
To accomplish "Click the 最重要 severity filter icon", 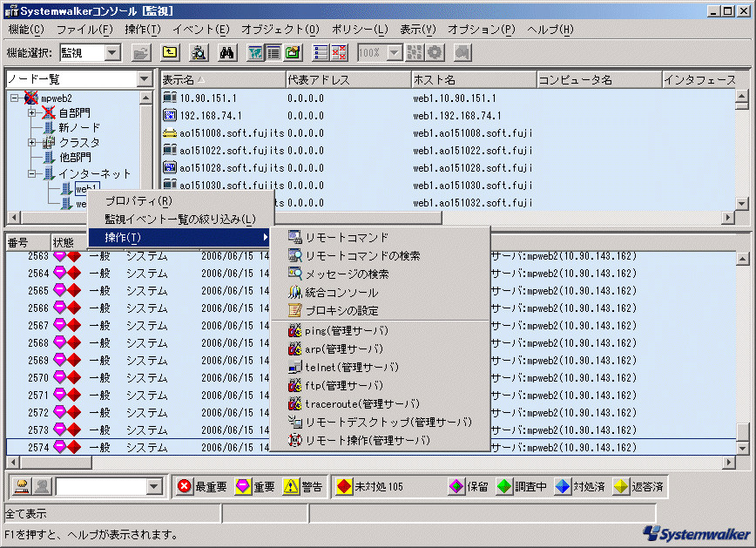I will pos(184,487).
